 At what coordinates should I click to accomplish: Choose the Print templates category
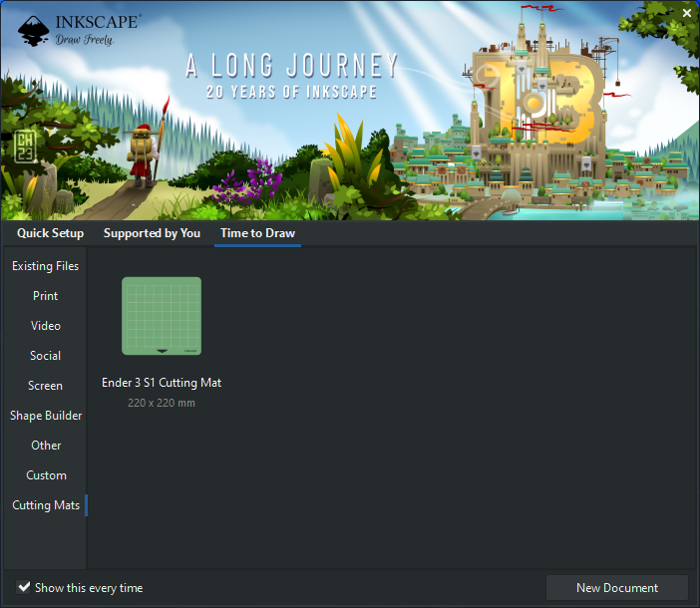point(45,296)
